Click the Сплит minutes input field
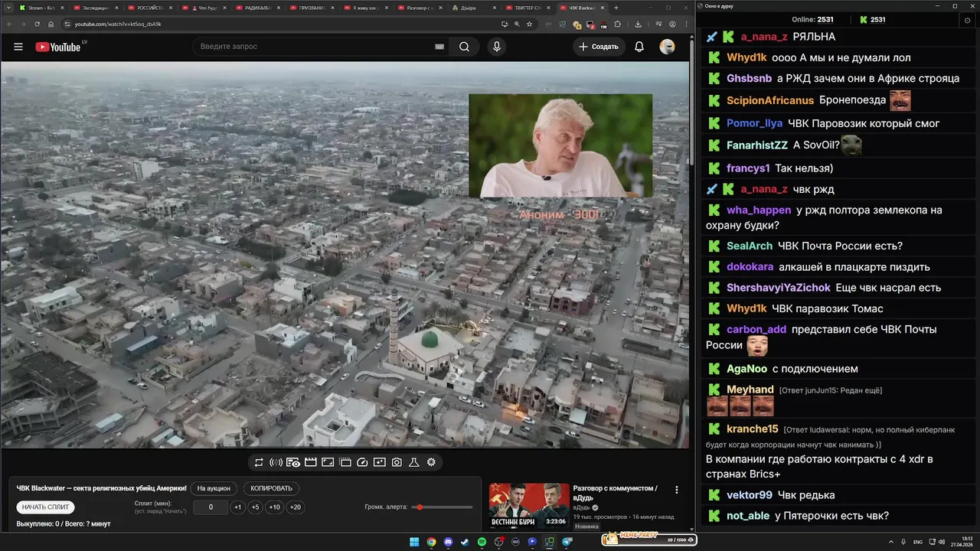The height and width of the screenshot is (551, 980). click(211, 507)
